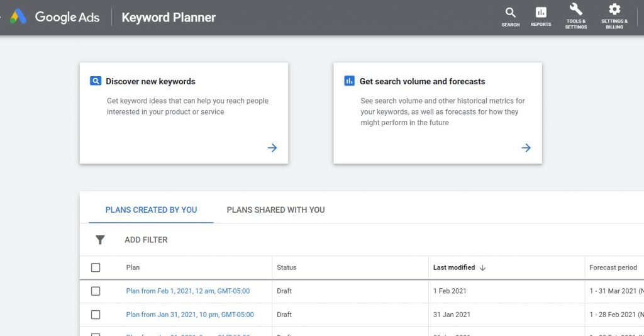Open Tools & Settings wrench icon

576,9
